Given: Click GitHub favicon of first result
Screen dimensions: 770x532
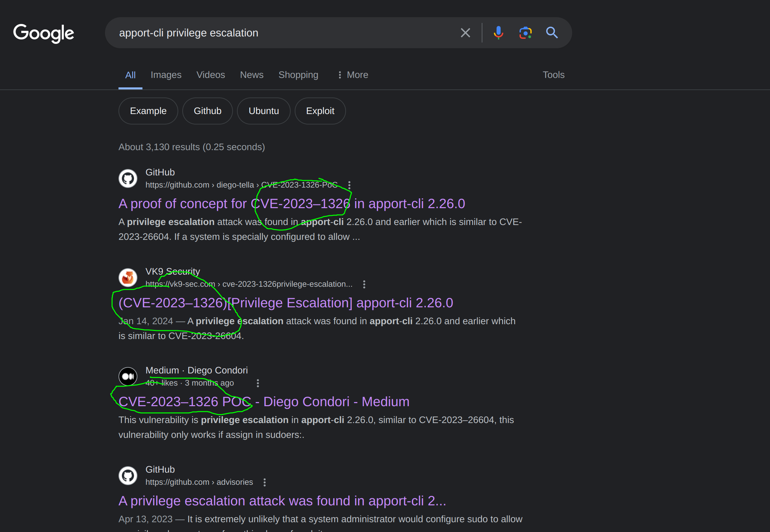Looking at the screenshot, I should pos(128,178).
